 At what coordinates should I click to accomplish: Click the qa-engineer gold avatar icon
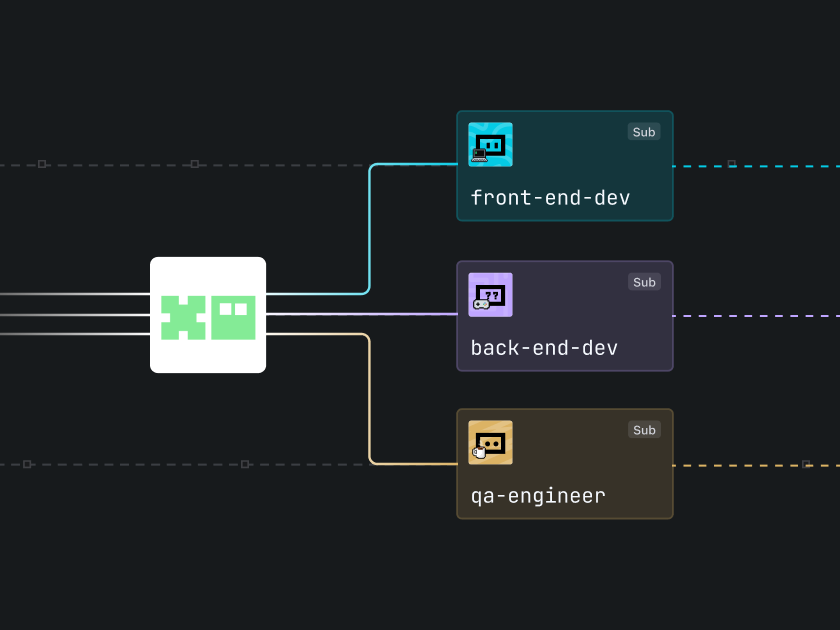point(490,442)
